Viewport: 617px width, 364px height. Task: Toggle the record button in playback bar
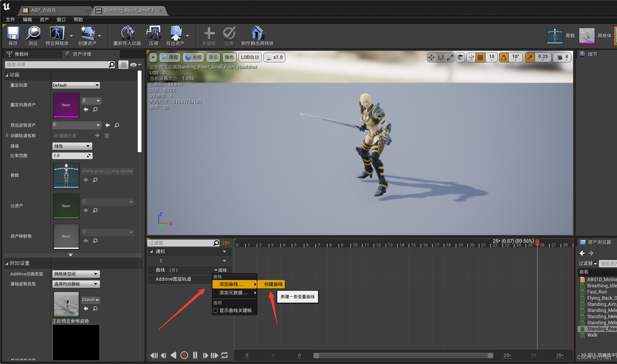[184, 355]
